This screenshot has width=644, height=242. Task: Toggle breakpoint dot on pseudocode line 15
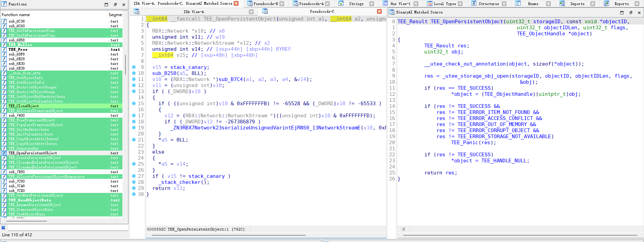(134, 104)
